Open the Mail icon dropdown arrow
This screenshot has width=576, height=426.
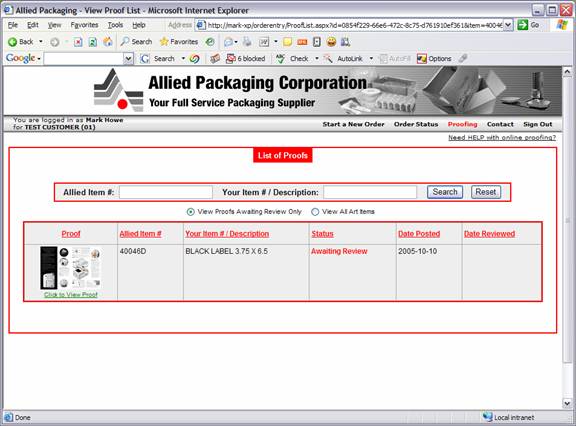(236, 42)
